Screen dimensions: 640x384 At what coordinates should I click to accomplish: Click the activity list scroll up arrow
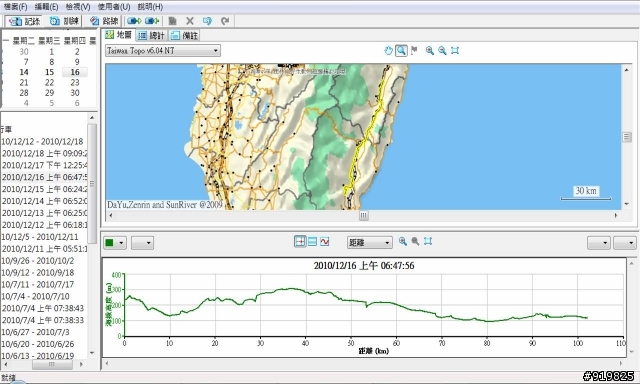pyautogui.click(x=92, y=118)
